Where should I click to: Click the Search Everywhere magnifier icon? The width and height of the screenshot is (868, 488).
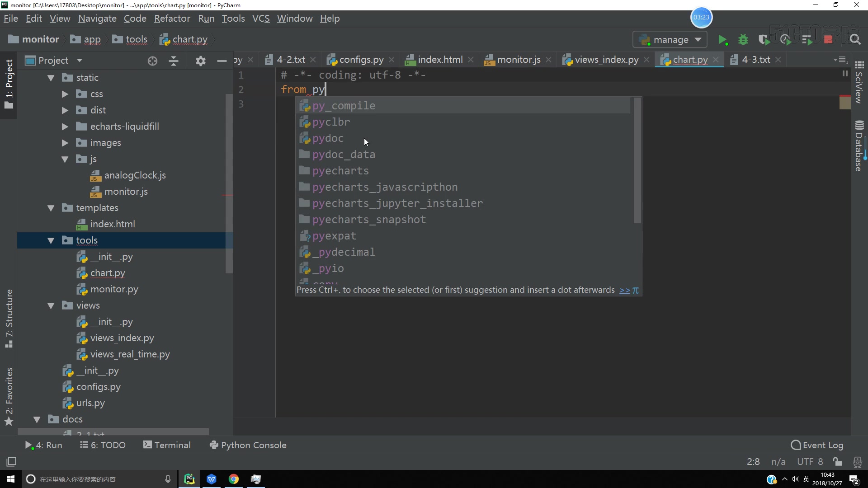(x=855, y=40)
